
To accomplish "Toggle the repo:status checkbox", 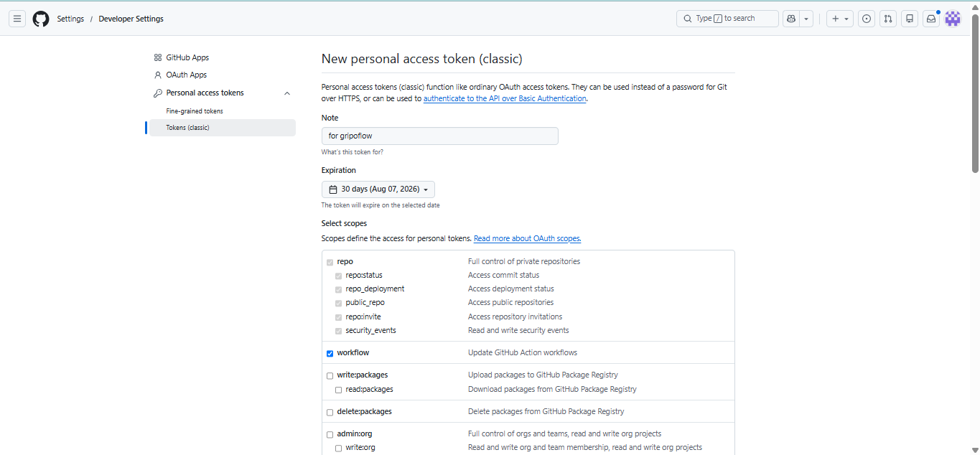I will coord(338,276).
